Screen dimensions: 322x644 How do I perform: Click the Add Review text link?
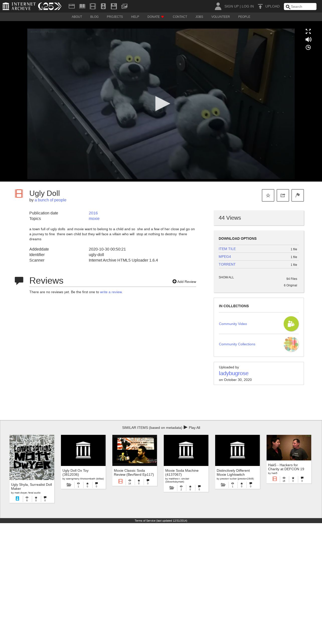[x=187, y=282]
